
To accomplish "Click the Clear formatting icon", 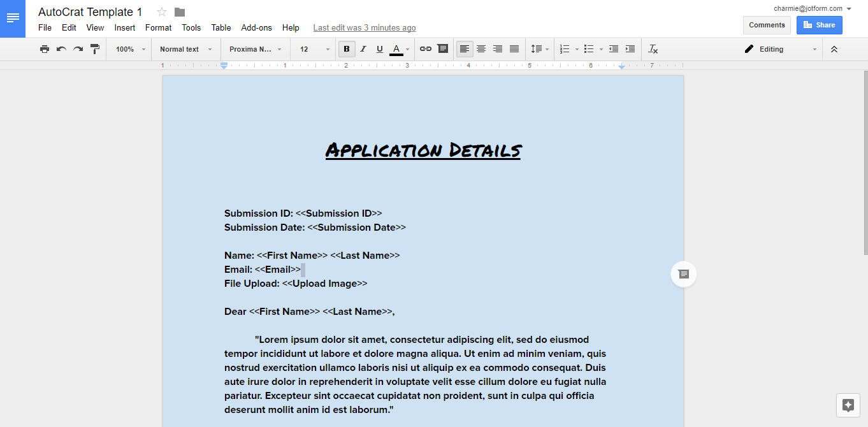I will 653,49.
